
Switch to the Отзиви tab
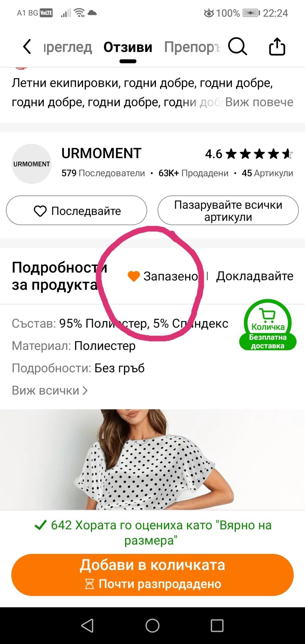point(128,47)
